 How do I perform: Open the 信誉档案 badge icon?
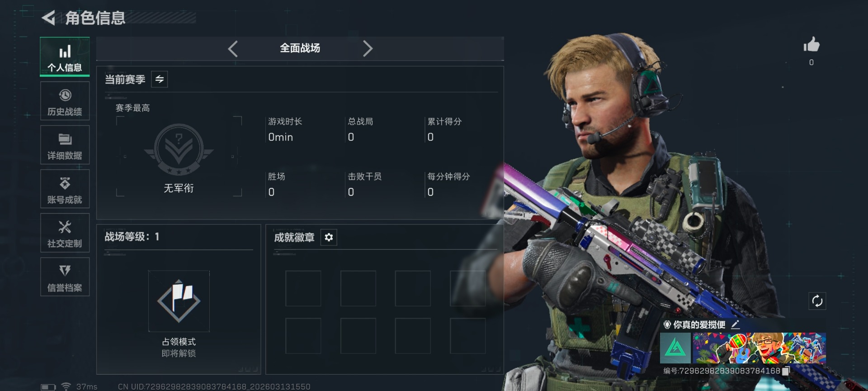65,271
